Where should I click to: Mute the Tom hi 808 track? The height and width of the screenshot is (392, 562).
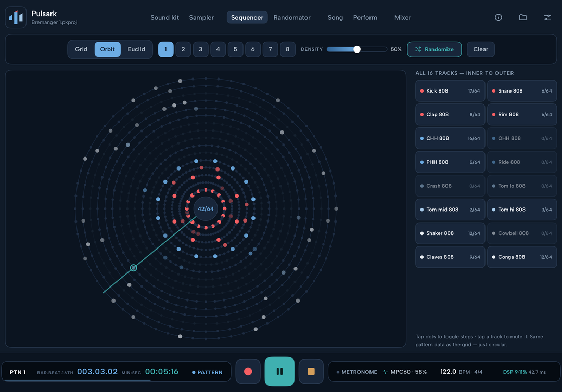click(522, 210)
